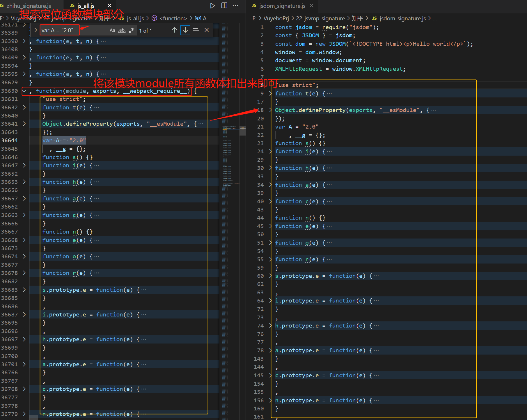Click require("jsdom") on line 1

click(x=349, y=27)
